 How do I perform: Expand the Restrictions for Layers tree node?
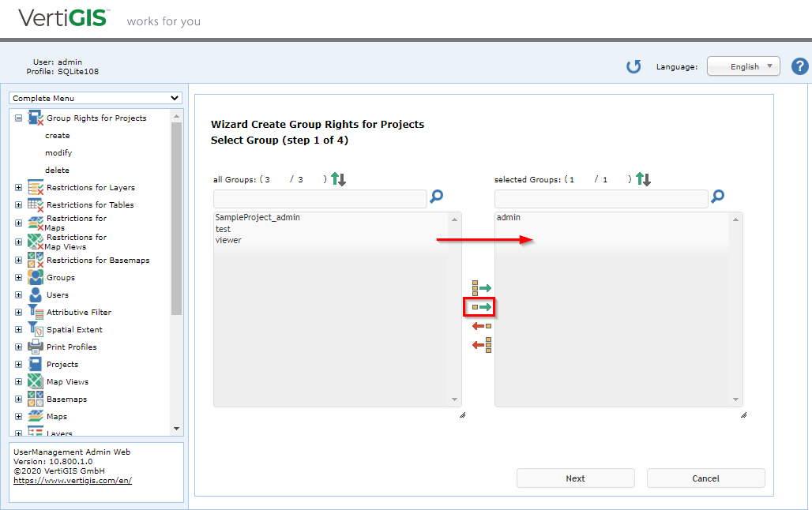[x=17, y=187]
